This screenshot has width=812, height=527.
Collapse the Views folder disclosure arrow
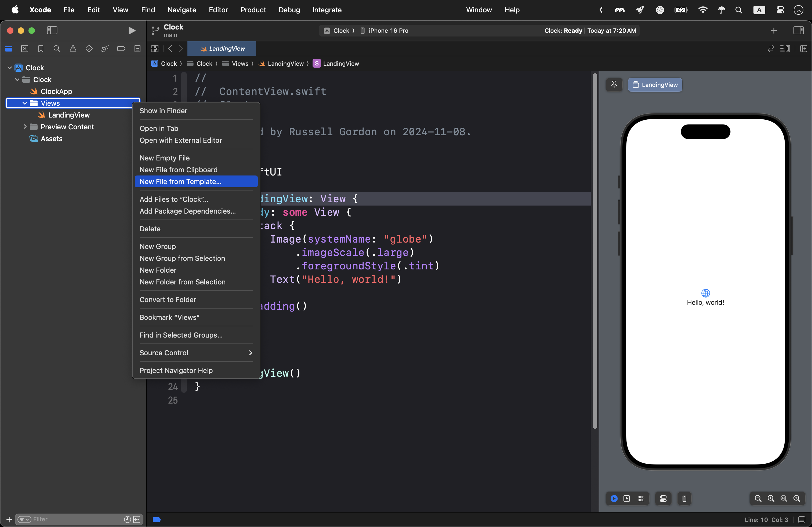point(24,103)
